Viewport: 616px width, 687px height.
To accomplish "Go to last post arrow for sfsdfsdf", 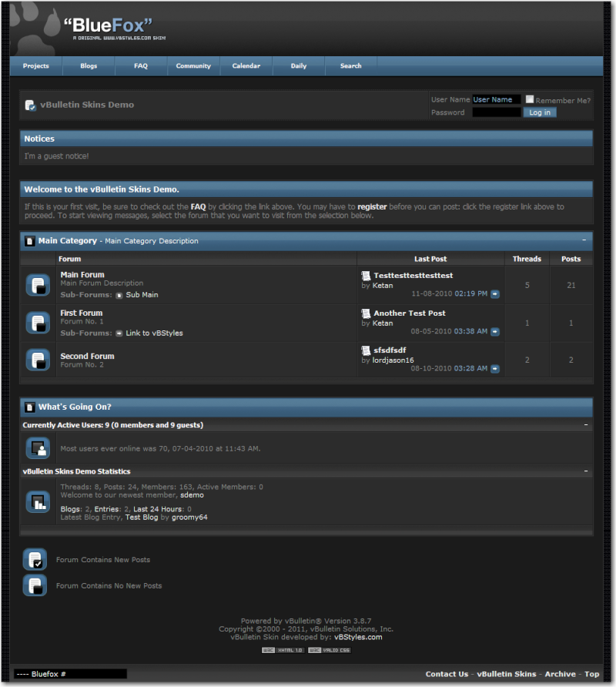I will [495, 369].
